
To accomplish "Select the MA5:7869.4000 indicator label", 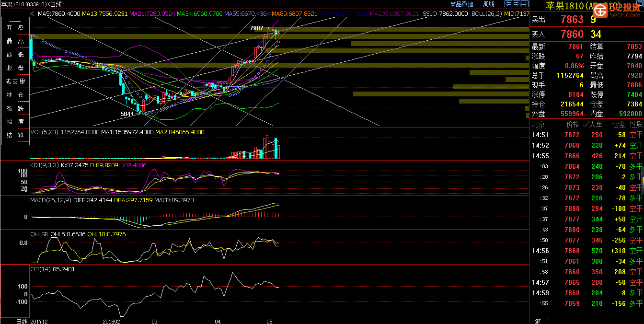I will pos(59,14).
